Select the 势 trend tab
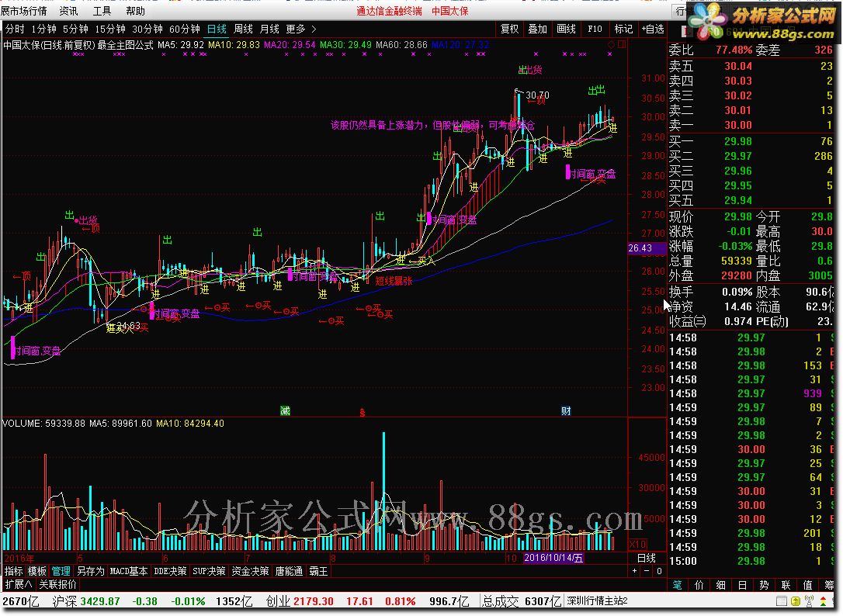Viewport: 843px width, 616px height. 764,585
